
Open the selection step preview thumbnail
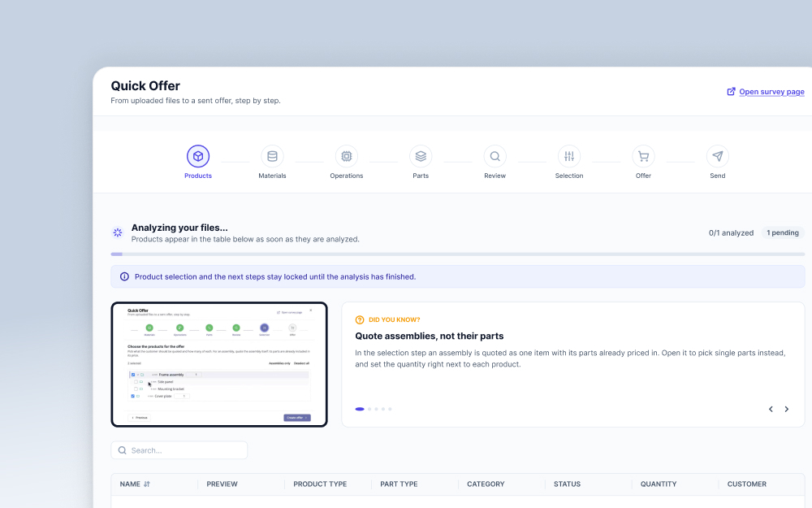[219, 364]
